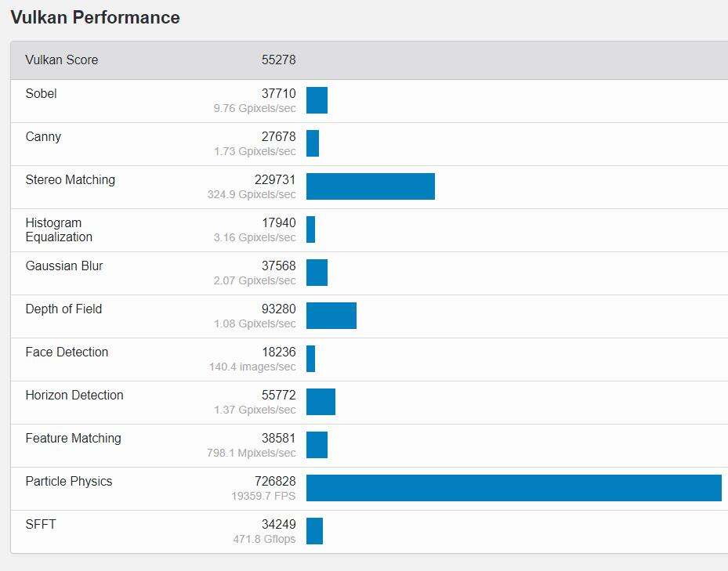
Task: Select the Vulkan Score header row label
Action: pyautogui.click(x=62, y=60)
